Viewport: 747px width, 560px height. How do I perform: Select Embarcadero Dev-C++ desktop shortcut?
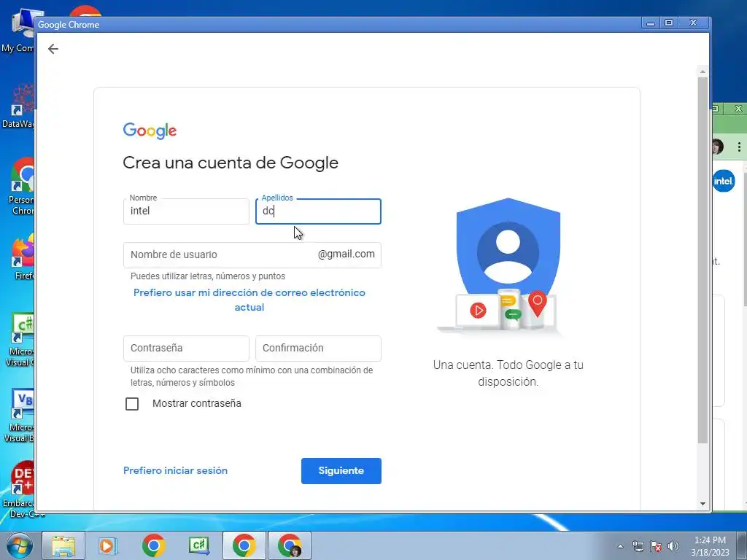click(x=18, y=489)
